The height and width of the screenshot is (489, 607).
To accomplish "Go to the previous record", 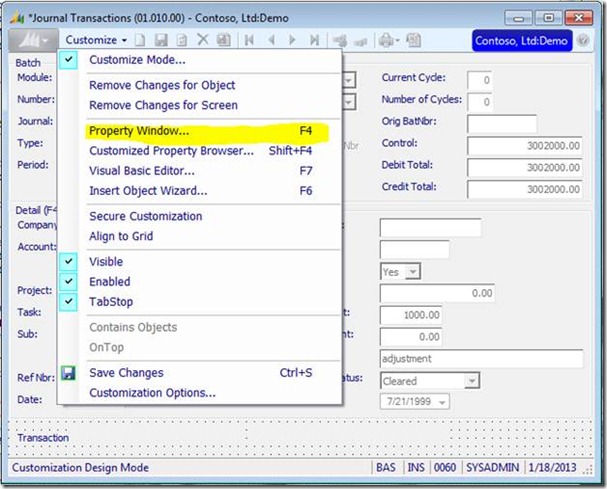I will tap(271, 40).
